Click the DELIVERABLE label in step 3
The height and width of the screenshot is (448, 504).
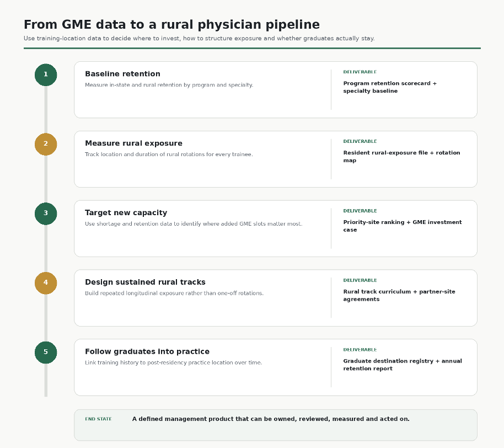[360, 211]
